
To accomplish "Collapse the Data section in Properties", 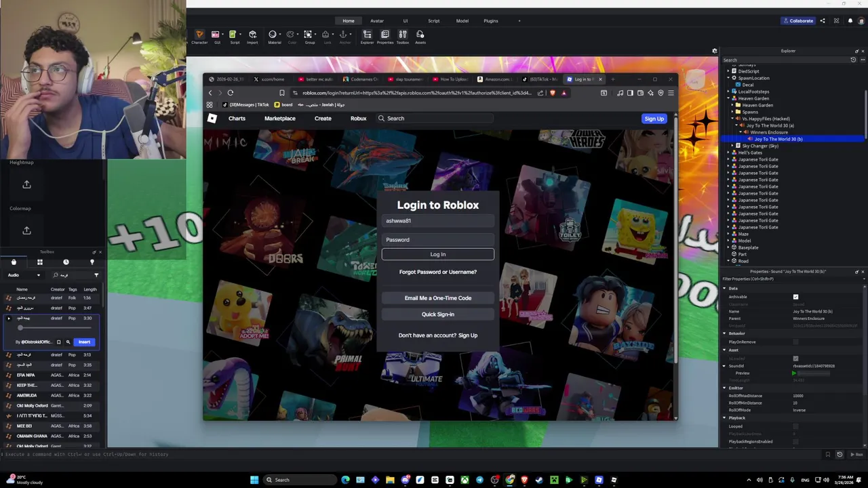I will point(724,288).
